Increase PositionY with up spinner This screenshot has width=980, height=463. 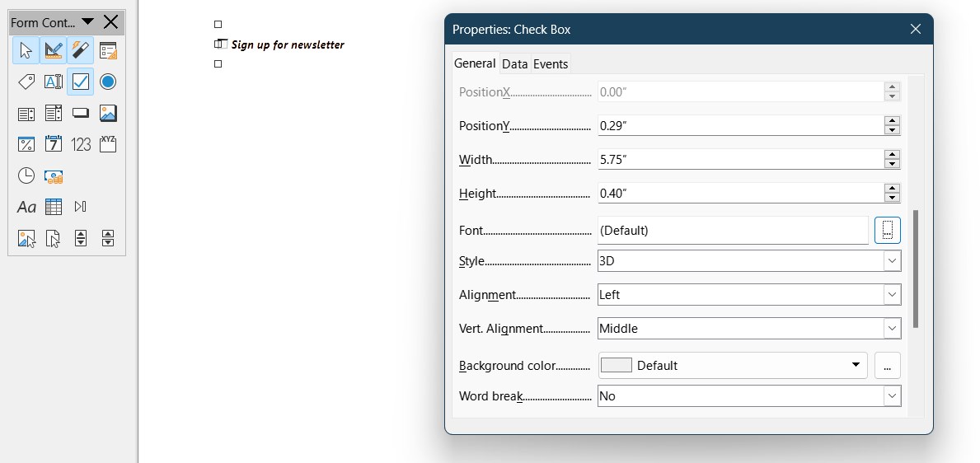pos(892,120)
